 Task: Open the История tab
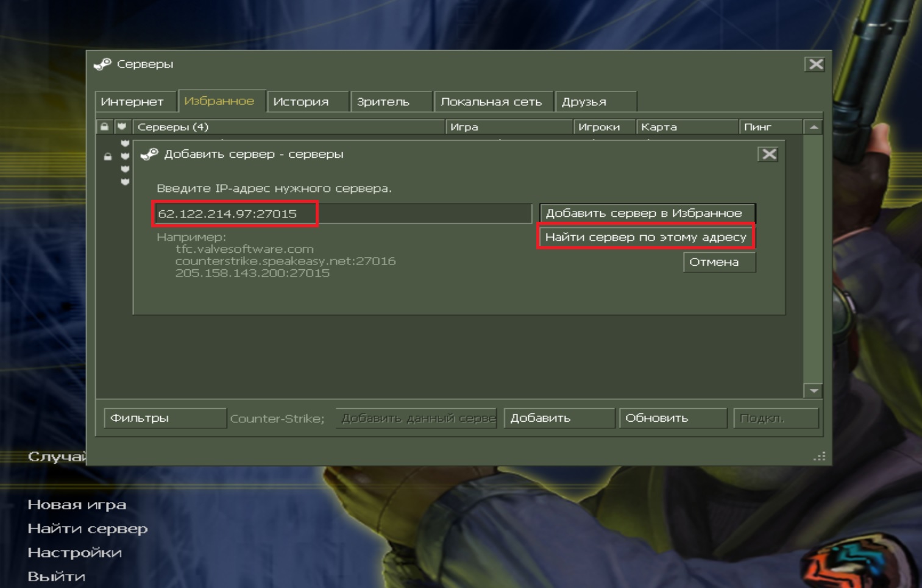coord(308,102)
